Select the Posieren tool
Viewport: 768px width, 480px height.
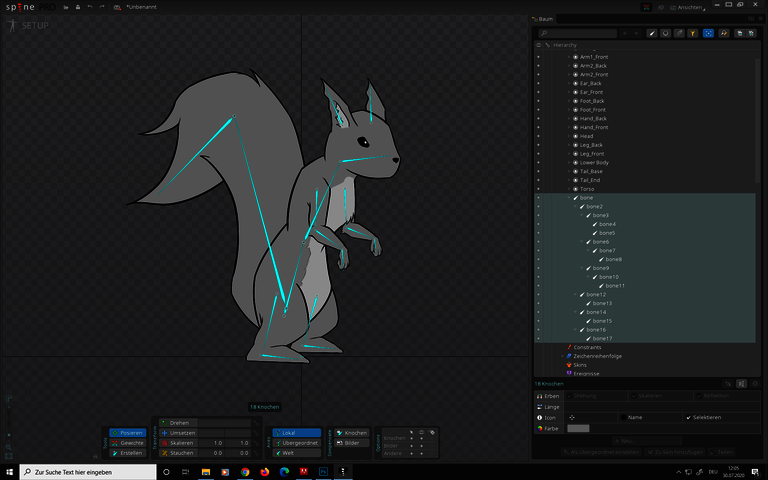(128, 433)
